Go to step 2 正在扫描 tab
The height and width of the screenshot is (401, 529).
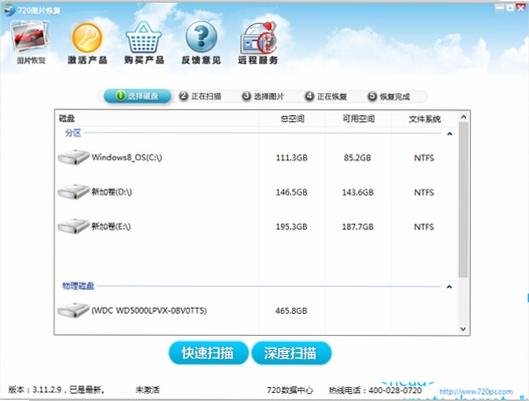tap(200, 96)
